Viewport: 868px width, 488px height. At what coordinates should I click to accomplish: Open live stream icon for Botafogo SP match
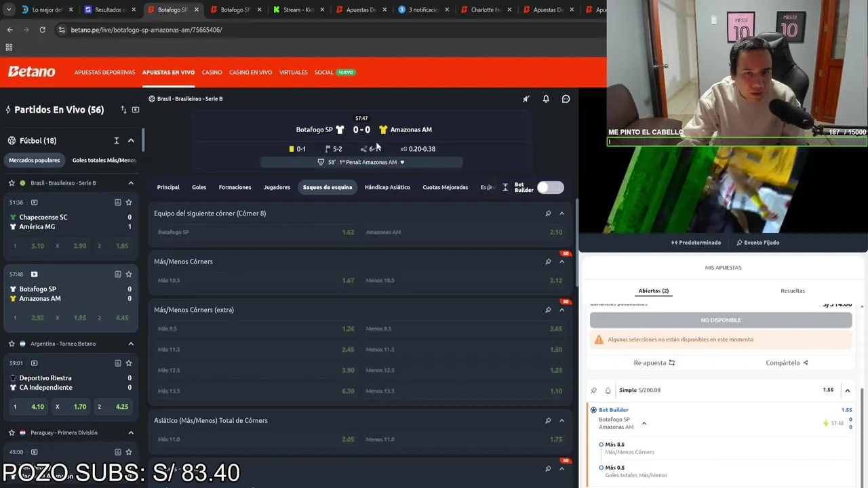(34, 274)
